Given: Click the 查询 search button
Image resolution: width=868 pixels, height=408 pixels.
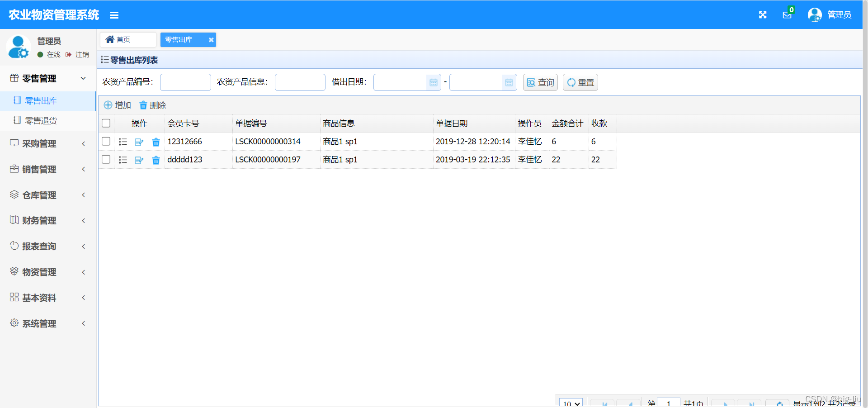Looking at the screenshot, I should point(540,82).
